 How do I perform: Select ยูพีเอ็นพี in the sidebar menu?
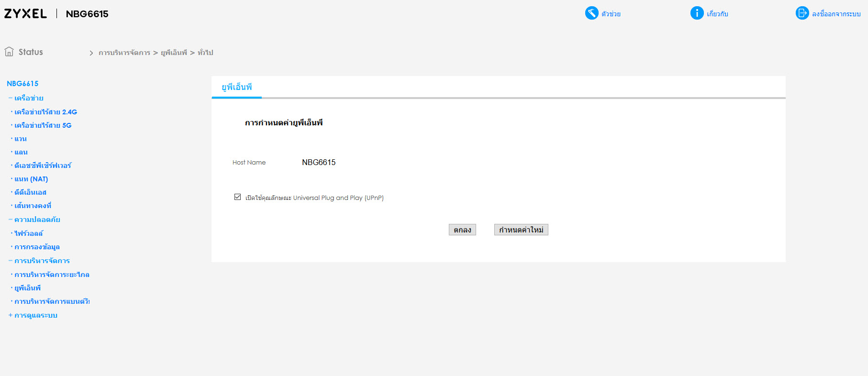tap(27, 288)
